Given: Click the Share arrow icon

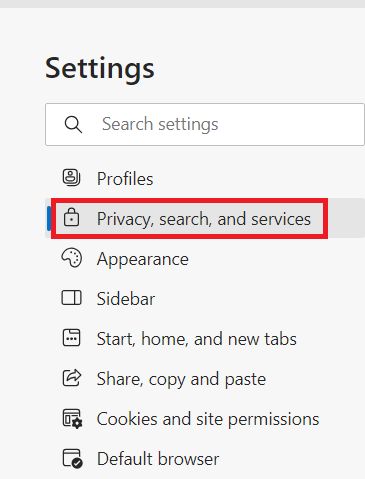Looking at the screenshot, I should point(72,378).
